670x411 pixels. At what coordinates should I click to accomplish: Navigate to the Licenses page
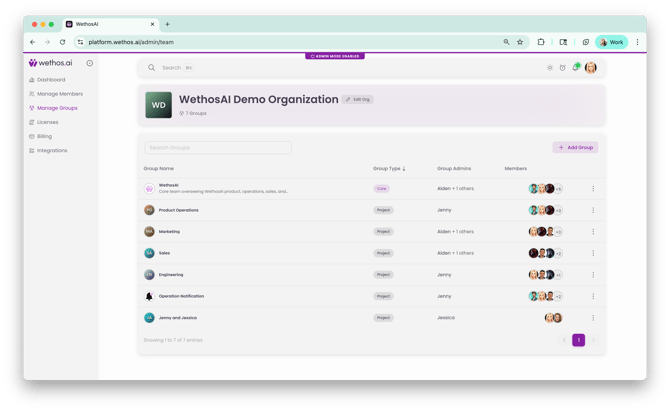[x=48, y=122]
